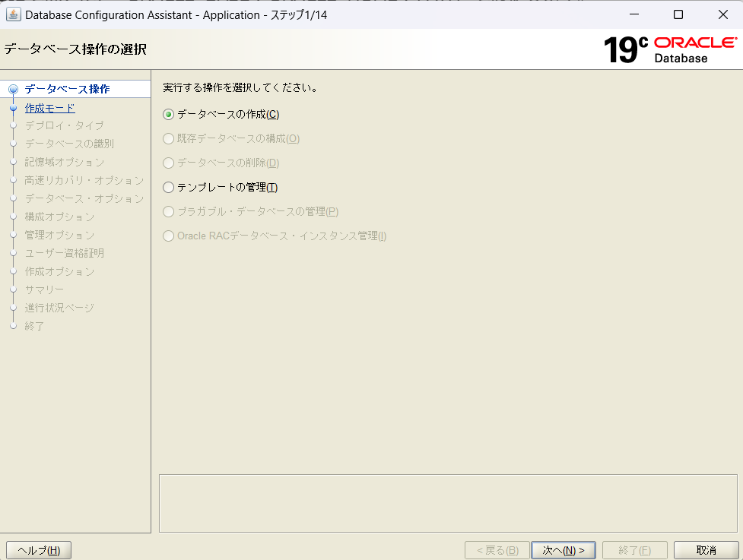Click 記憶域オプション step in sidebar
This screenshot has height=560, width=743.
(x=65, y=162)
